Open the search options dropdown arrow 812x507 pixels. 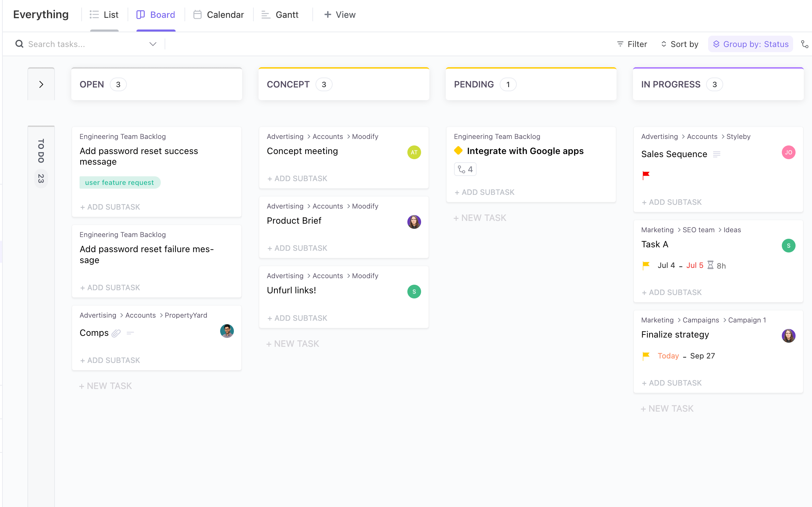153,44
